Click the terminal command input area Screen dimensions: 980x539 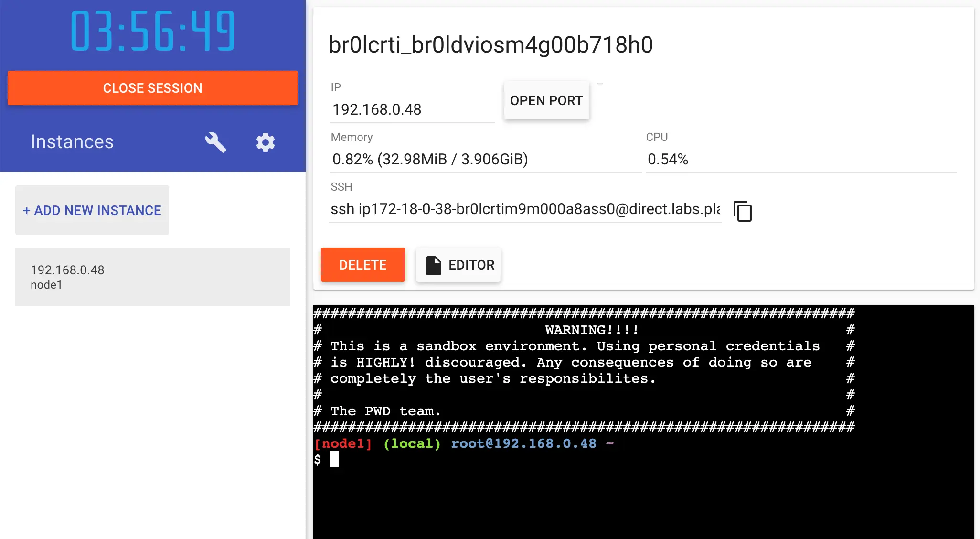[x=338, y=459]
